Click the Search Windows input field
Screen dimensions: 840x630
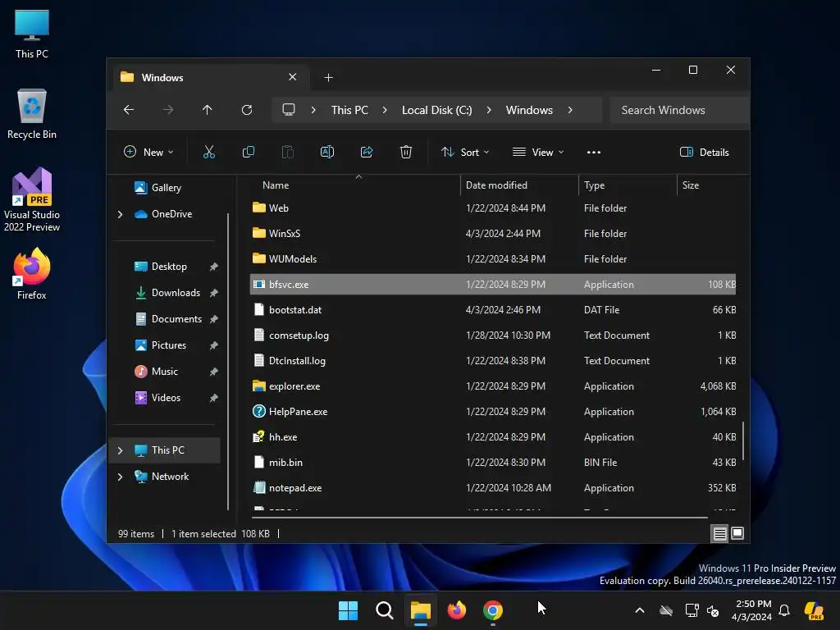679,110
